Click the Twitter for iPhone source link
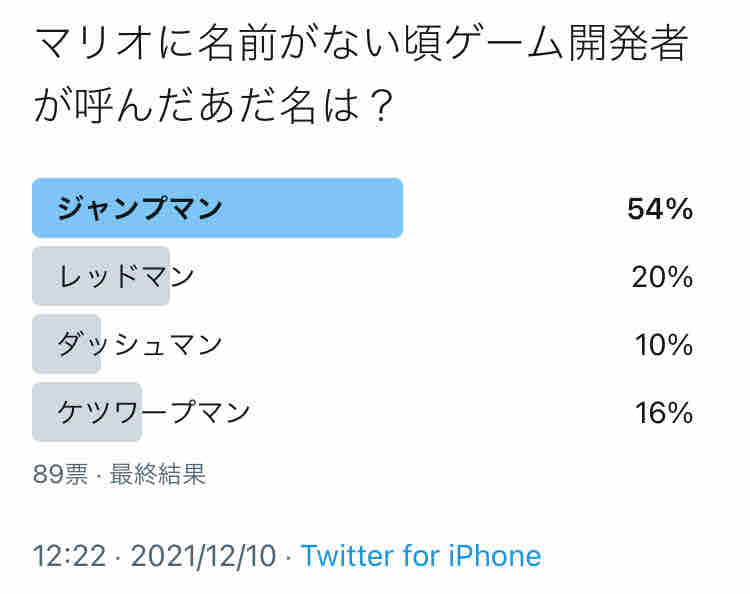Viewport: 750px width, 594px height. (x=421, y=556)
